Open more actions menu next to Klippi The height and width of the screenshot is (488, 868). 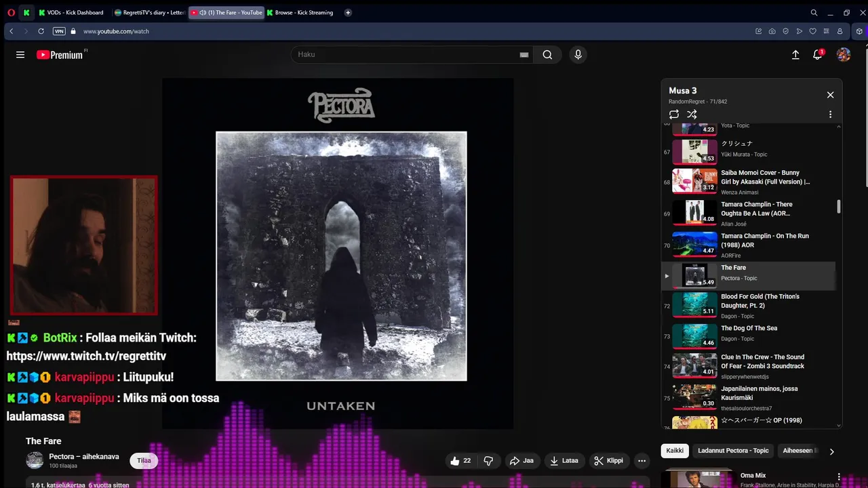coord(642,461)
